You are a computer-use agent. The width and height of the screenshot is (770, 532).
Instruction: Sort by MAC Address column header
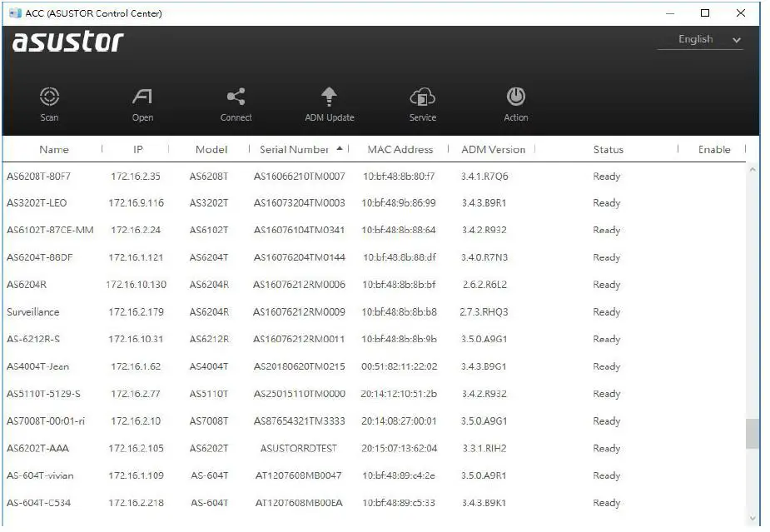point(400,149)
